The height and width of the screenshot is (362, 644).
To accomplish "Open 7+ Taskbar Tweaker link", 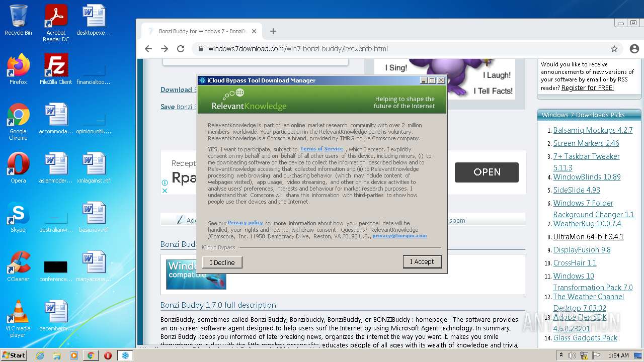I will [587, 162].
